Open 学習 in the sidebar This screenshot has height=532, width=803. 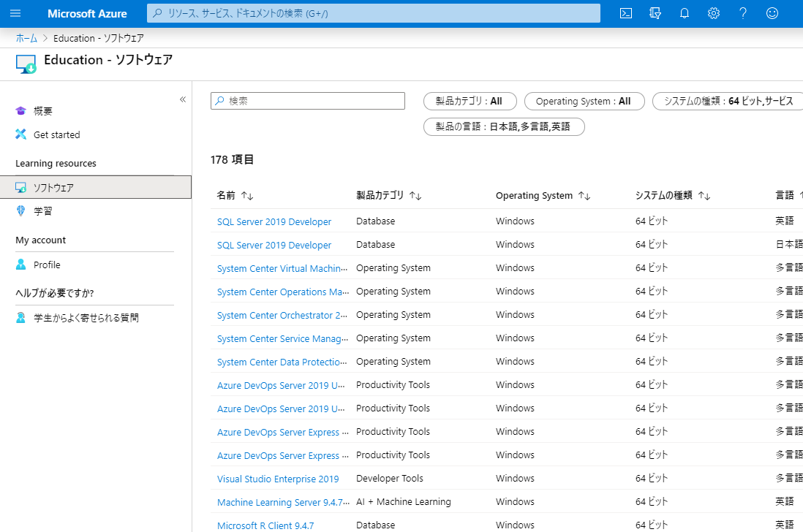point(43,210)
